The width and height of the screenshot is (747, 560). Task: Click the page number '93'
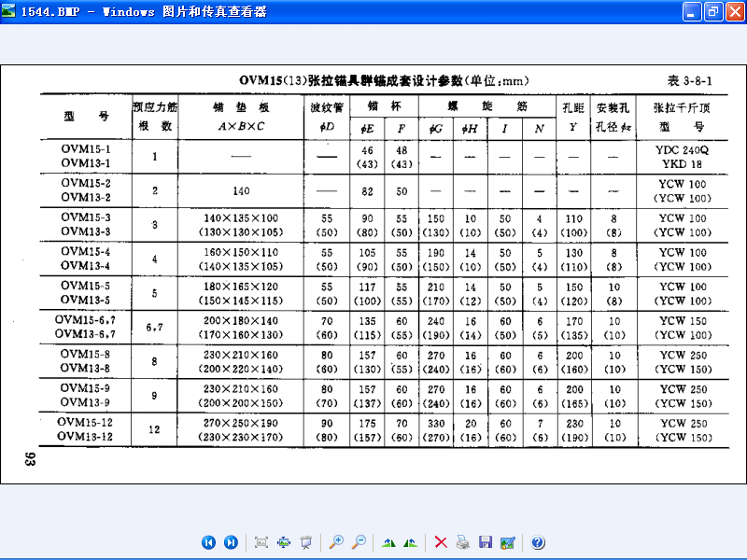click(x=30, y=459)
